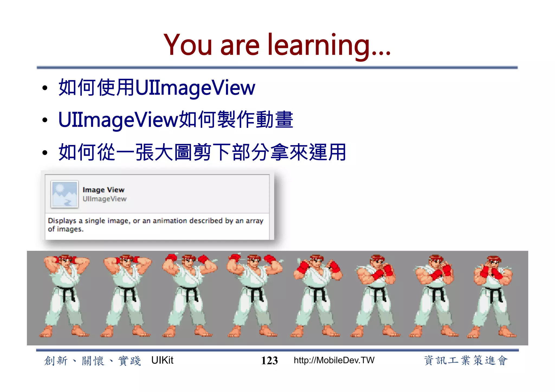Click the Image View landscape icon

click(x=64, y=194)
